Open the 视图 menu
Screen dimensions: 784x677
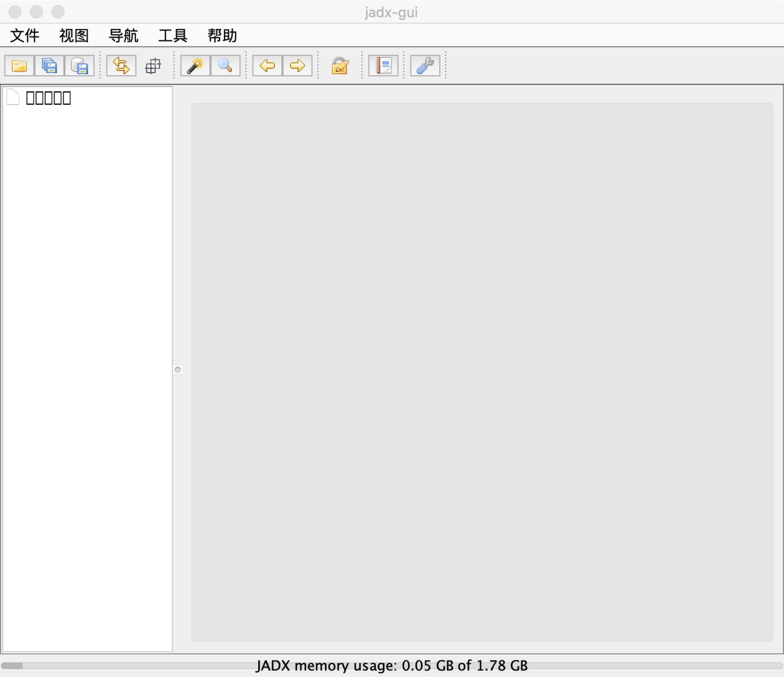[74, 35]
